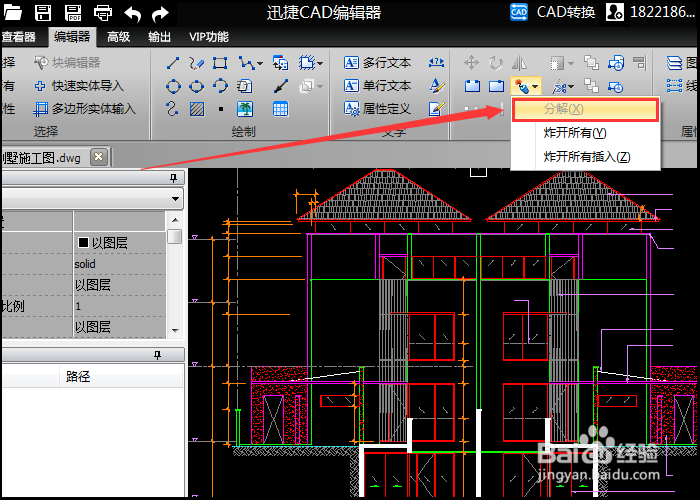Click the solid linetype value

(x=85, y=264)
